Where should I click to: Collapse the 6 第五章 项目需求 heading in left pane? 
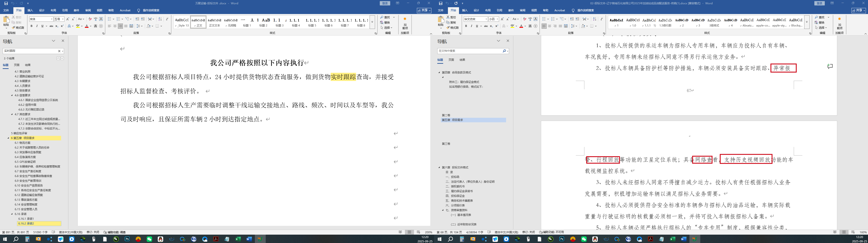point(8,138)
